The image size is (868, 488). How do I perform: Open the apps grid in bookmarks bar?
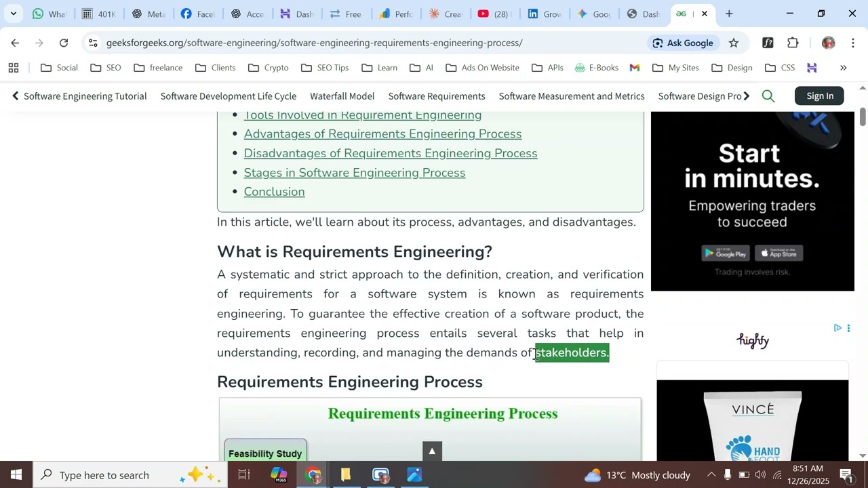coord(14,68)
